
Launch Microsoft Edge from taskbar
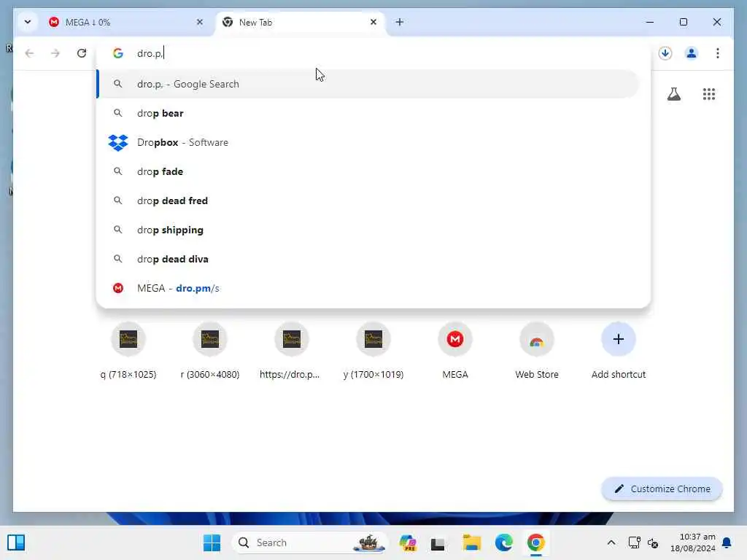point(503,542)
